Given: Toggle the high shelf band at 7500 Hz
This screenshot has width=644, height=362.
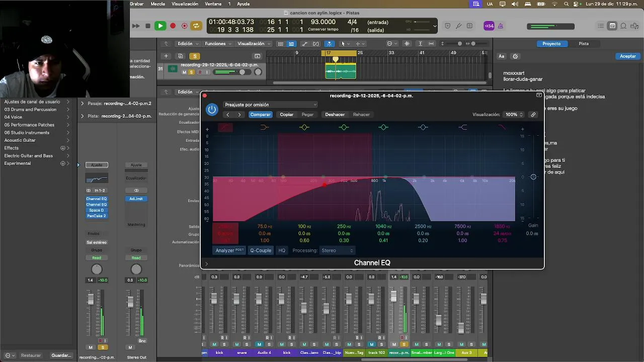Looking at the screenshot, I should click(462, 127).
